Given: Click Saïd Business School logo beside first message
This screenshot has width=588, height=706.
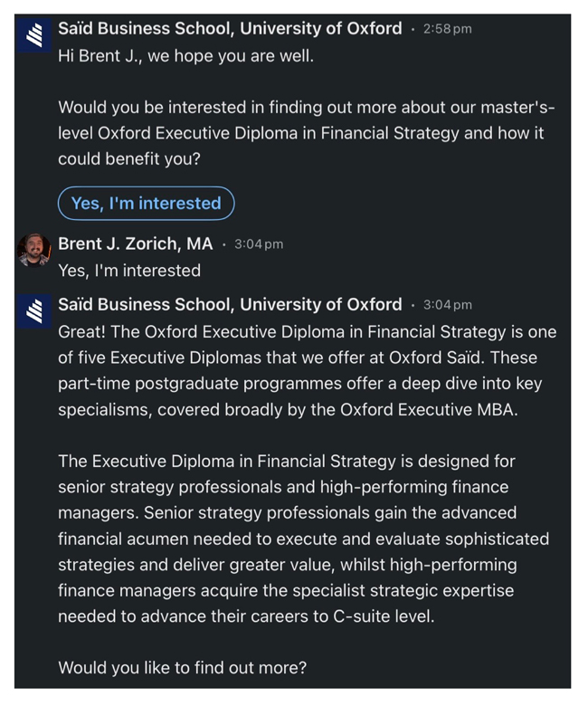Looking at the screenshot, I should point(34,36).
